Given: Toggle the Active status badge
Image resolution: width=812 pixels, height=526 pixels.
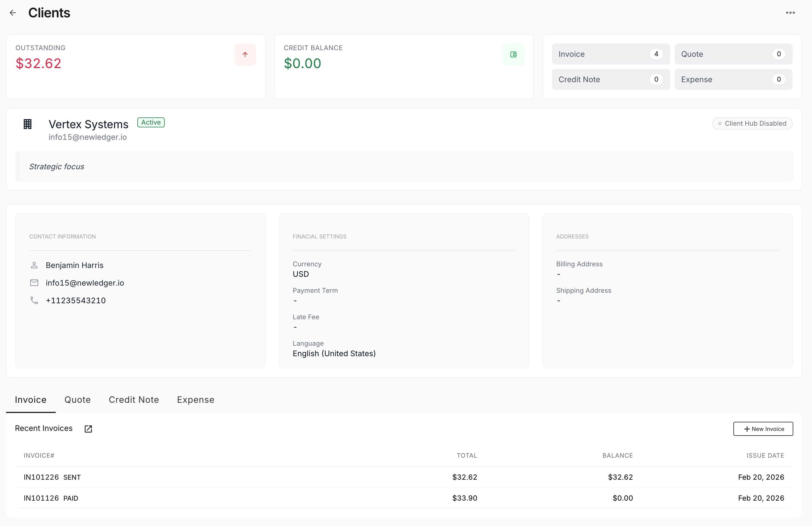Looking at the screenshot, I should (x=151, y=122).
